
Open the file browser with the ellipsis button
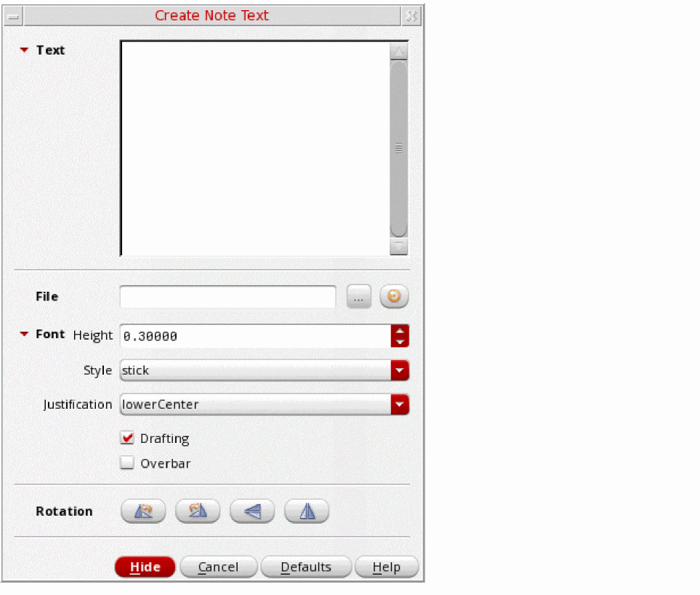pos(359,296)
